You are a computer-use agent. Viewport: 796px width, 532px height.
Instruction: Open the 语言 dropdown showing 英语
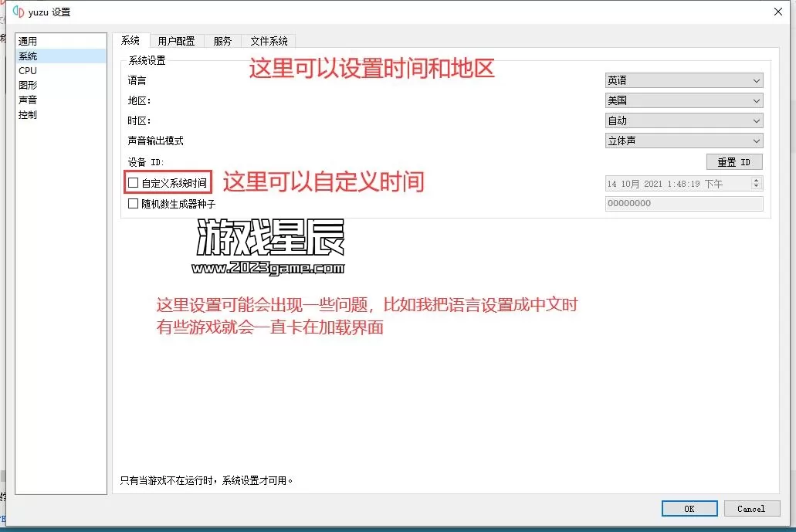pos(683,80)
